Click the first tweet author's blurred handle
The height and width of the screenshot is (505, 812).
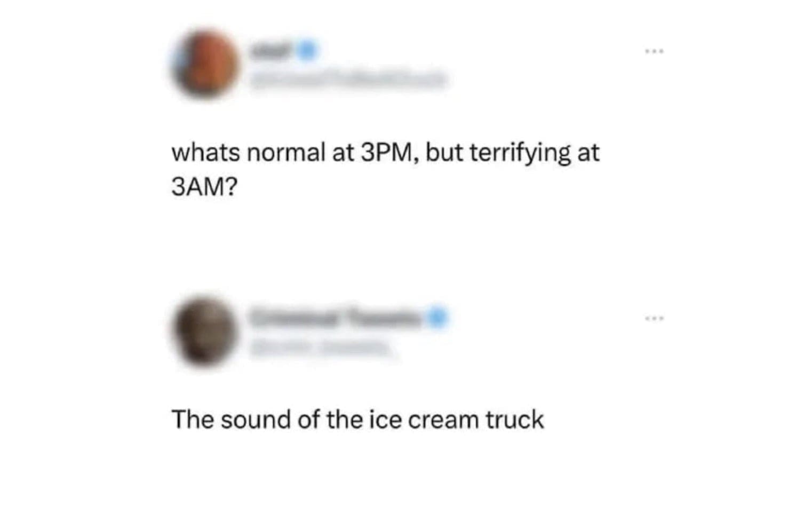point(347,79)
